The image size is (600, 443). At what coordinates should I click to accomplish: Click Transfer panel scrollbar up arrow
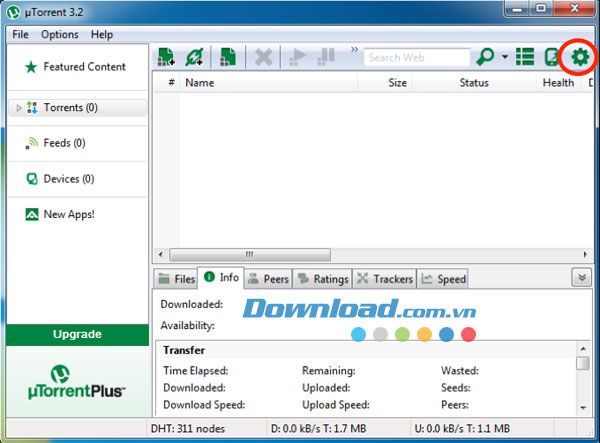click(583, 349)
